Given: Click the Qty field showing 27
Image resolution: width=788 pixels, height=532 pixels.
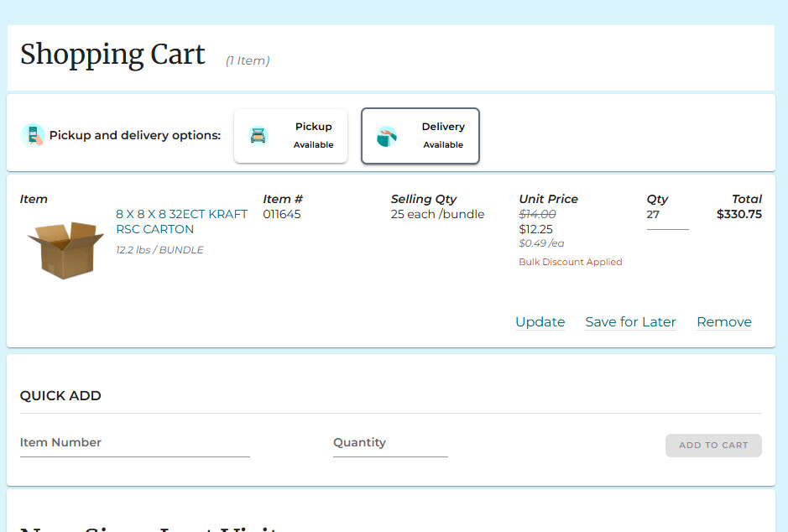Looking at the screenshot, I should 666,216.
